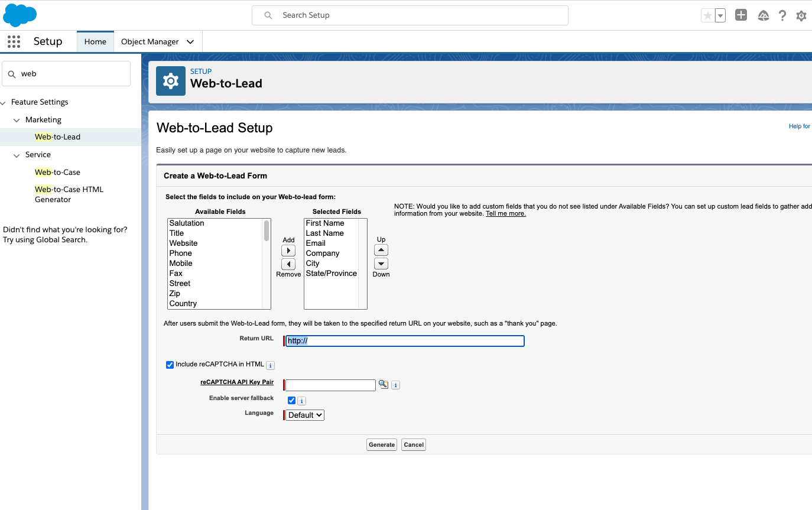The image size is (812, 510).
Task: Click the Generate button
Action: point(382,444)
